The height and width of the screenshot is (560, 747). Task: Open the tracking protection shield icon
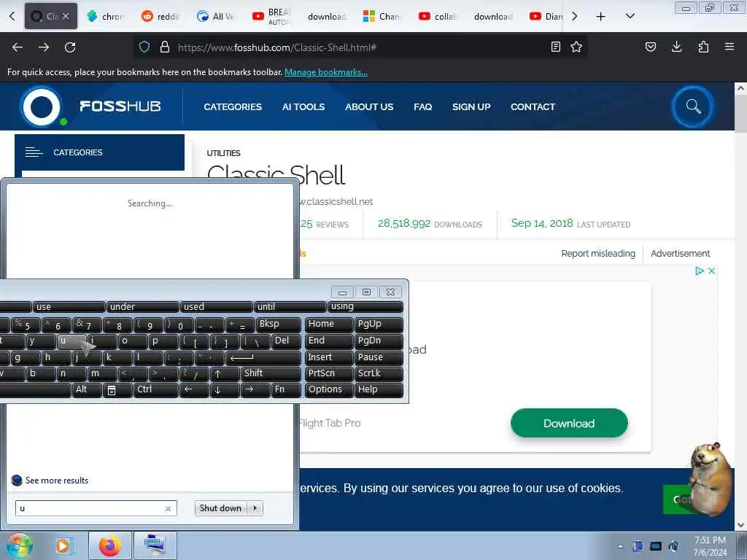point(144,47)
